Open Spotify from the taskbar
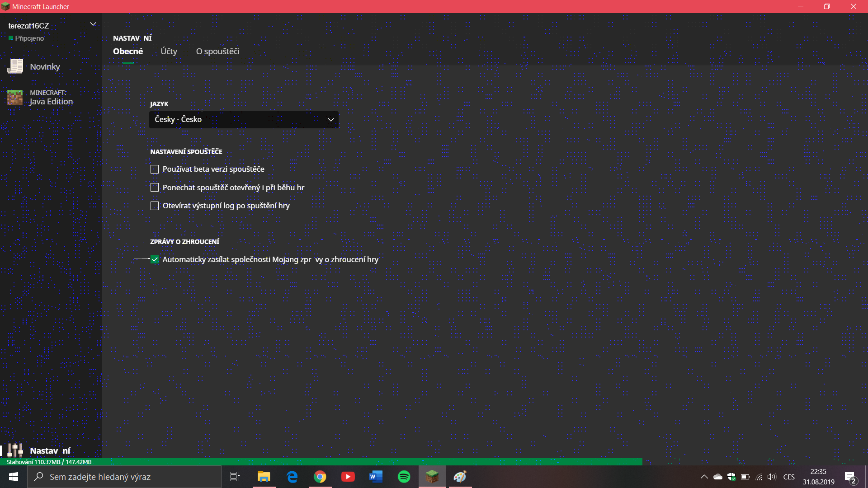868x488 pixels. tap(404, 477)
